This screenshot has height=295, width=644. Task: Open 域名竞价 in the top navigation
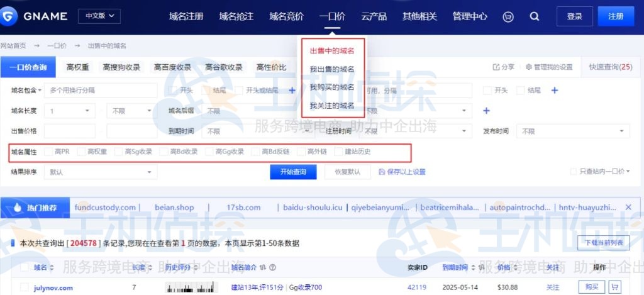click(286, 16)
